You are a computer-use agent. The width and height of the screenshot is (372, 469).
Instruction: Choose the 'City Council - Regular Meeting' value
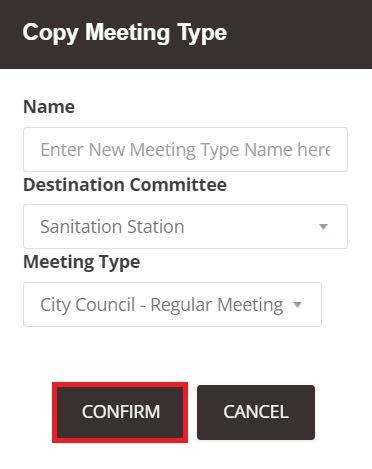click(162, 305)
